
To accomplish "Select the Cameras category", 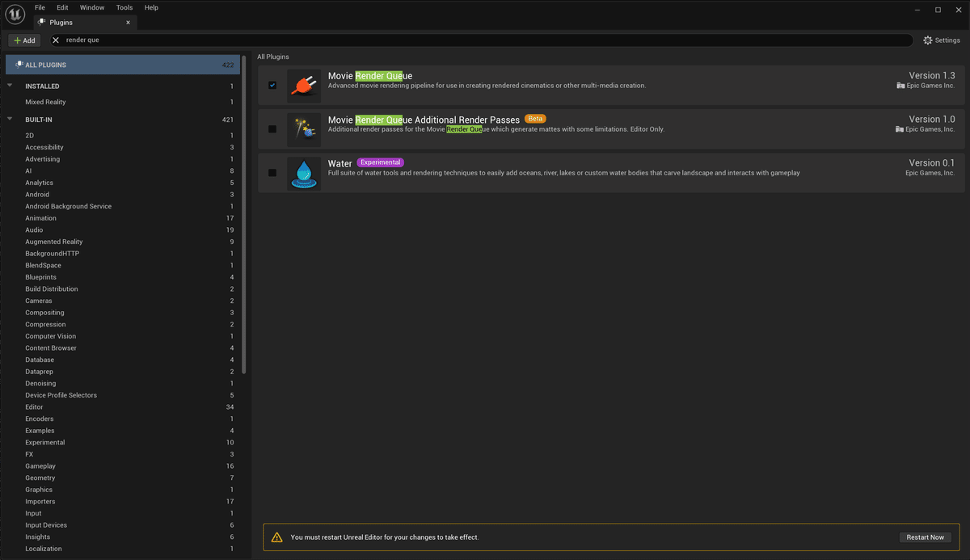I will 123,301.
